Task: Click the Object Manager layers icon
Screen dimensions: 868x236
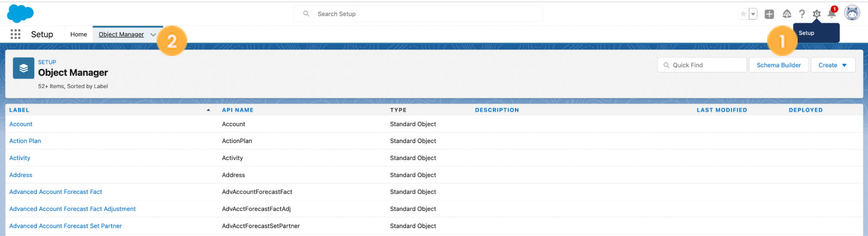Action: tap(23, 68)
